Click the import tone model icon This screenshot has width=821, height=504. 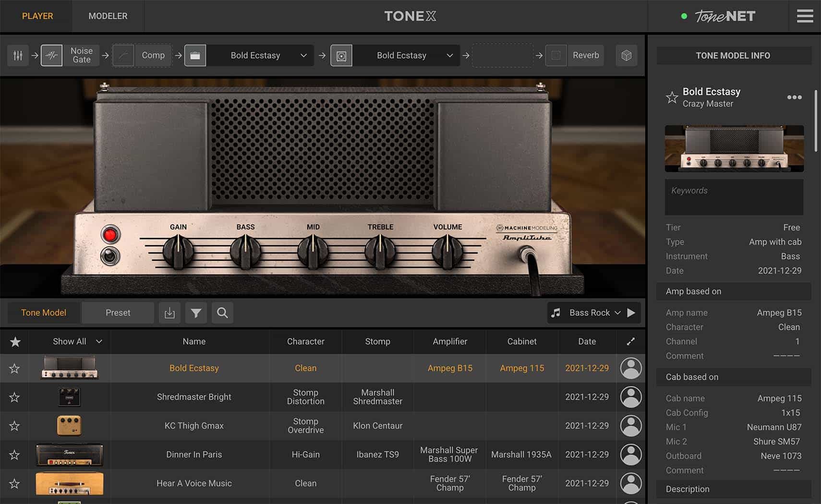point(169,313)
